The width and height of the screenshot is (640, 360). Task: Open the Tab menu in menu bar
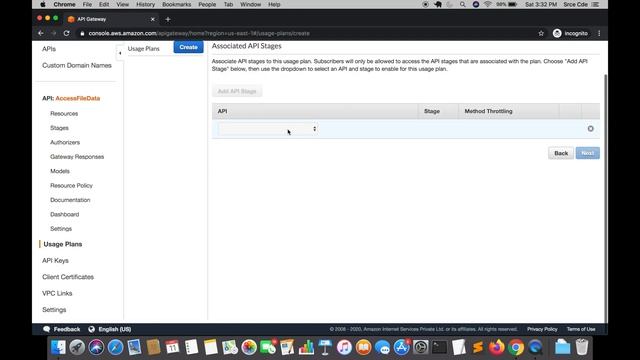point(228,4)
